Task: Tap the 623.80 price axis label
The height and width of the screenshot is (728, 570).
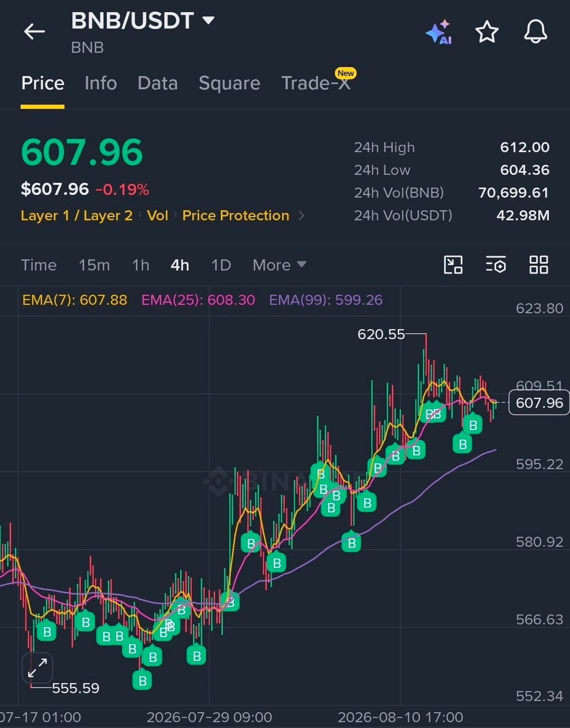Action: coord(539,309)
